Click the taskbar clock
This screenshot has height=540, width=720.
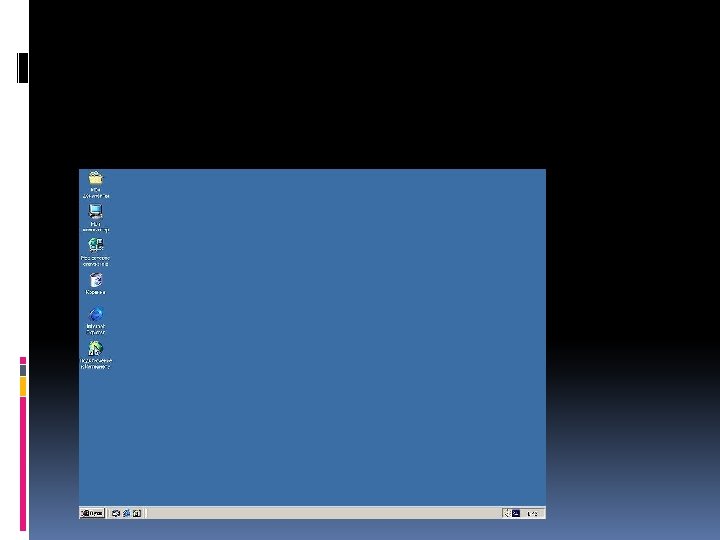pyautogui.click(x=532, y=513)
